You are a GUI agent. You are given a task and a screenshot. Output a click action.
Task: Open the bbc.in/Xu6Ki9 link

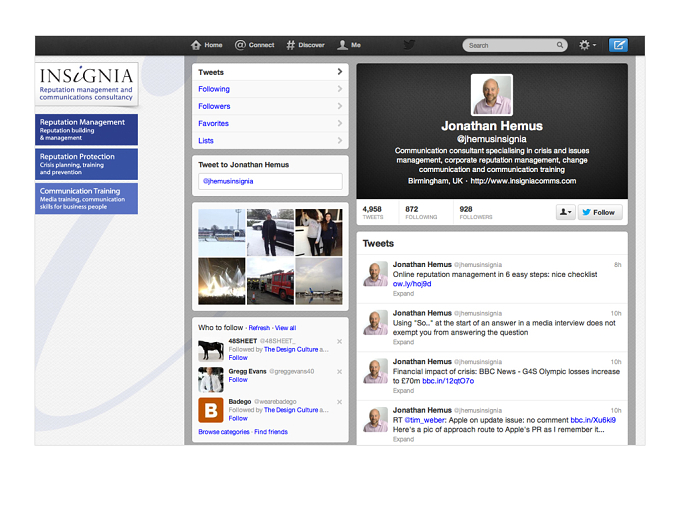[x=593, y=420]
